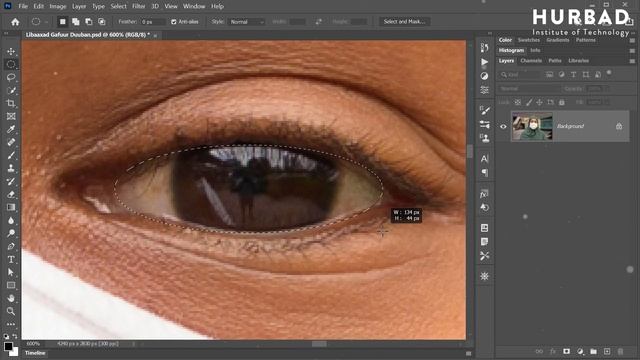Select the History Brush tool
This screenshot has width=640, height=360.
(11, 181)
